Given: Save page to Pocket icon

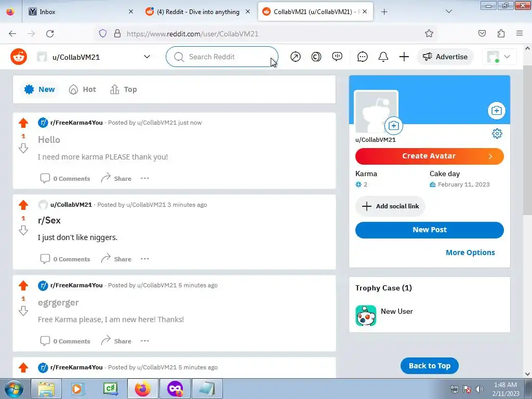Looking at the screenshot, I should (482, 33).
